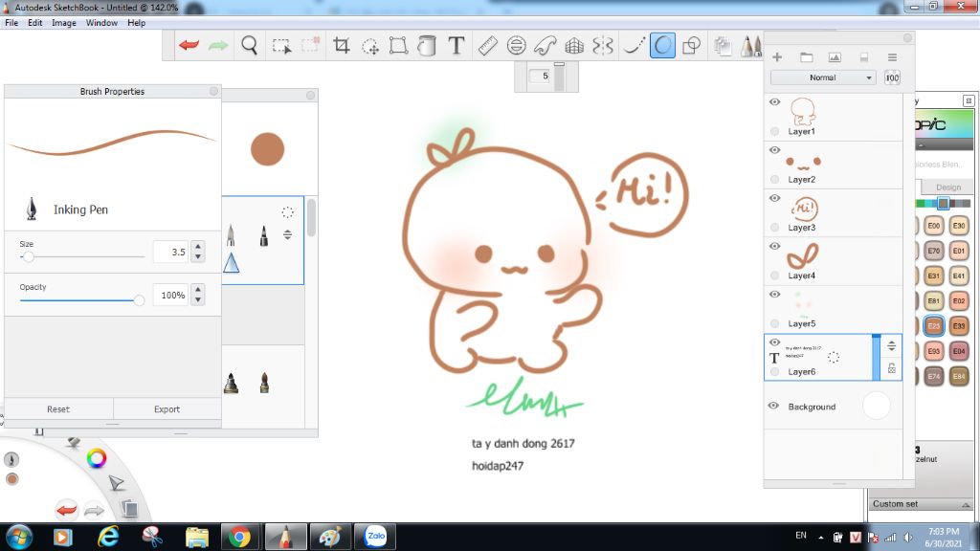This screenshot has width=980, height=551.
Task: Click the Background layer white color circle
Action: pyautogui.click(x=877, y=406)
